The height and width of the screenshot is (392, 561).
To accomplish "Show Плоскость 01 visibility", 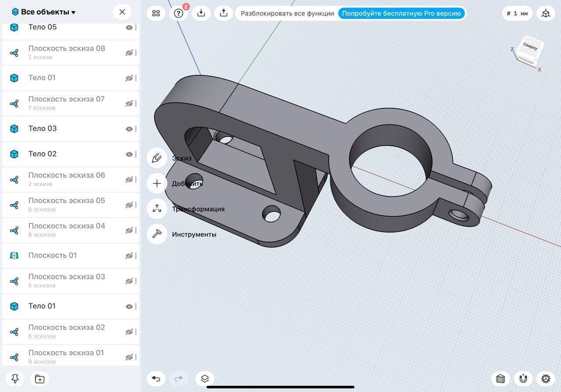I will [129, 256].
